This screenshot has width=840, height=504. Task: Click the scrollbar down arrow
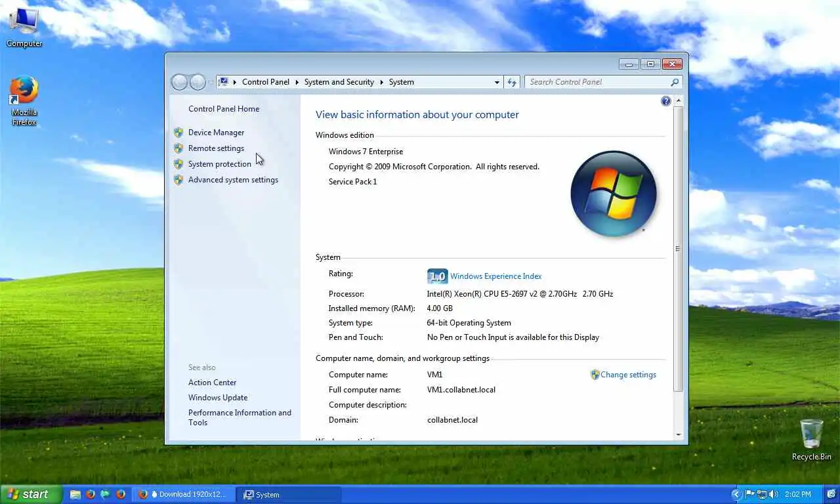pyautogui.click(x=679, y=434)
